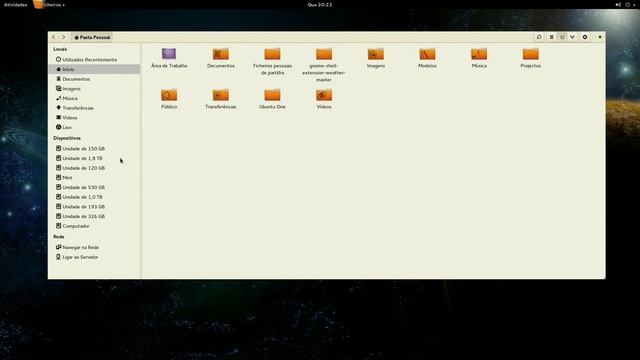The height and width of the screenshot is (360, 640).
Task: Open Unidade de 150 GB drive
Action: tap(94, 149)
